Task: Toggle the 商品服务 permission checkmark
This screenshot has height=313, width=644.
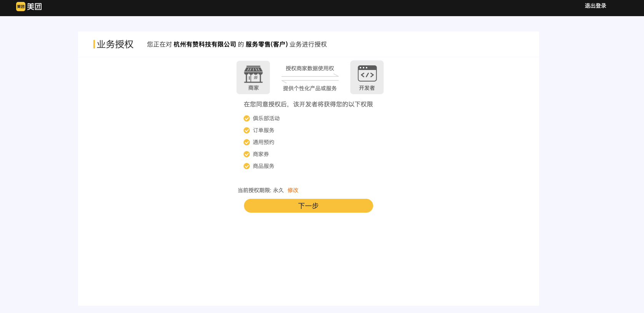Action: tap(247, 166)
